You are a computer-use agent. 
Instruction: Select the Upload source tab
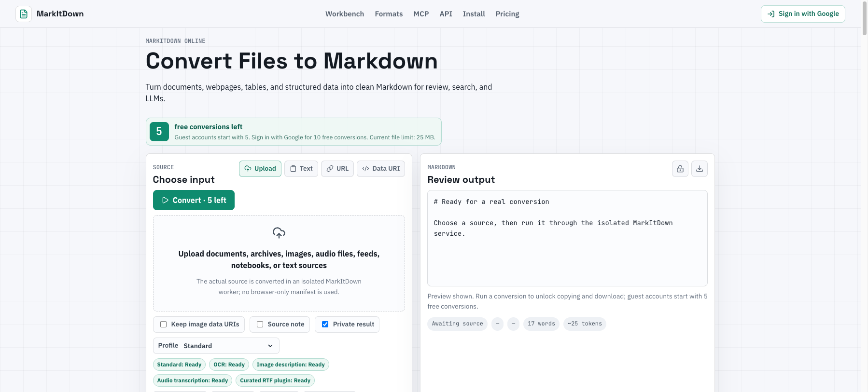260,169
